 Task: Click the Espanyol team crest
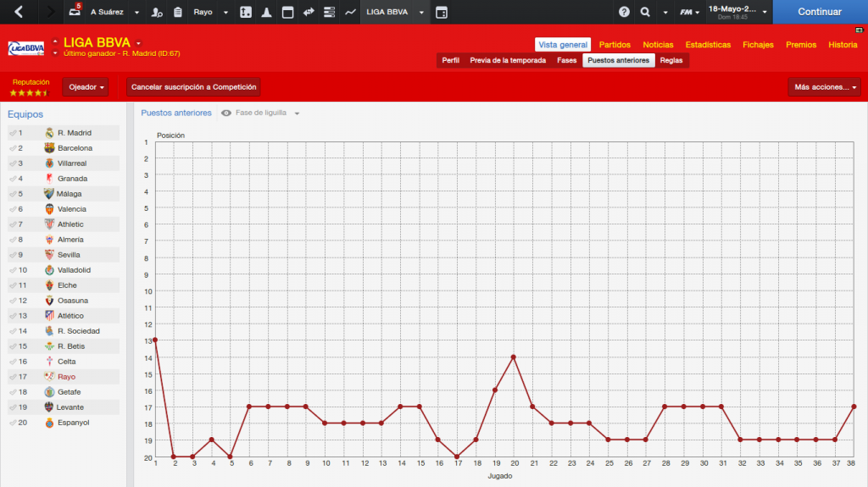[x=49, y=423]
